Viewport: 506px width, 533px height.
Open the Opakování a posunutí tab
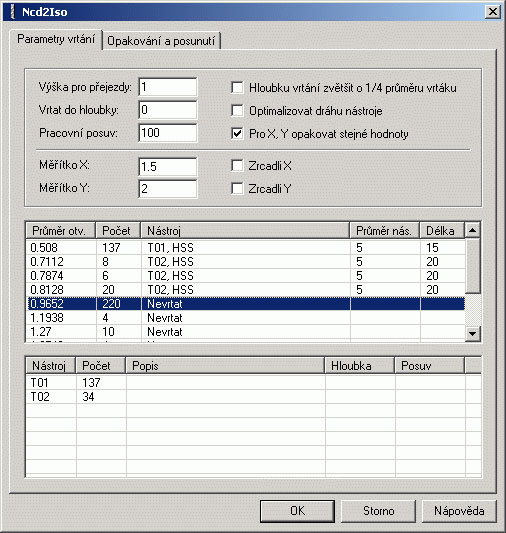pyautogui.click(x=161, y=41)
